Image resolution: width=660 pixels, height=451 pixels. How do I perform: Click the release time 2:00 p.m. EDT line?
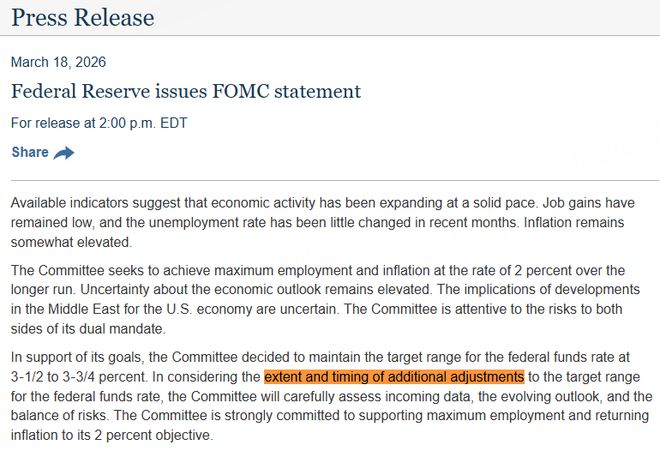[98, 124]
